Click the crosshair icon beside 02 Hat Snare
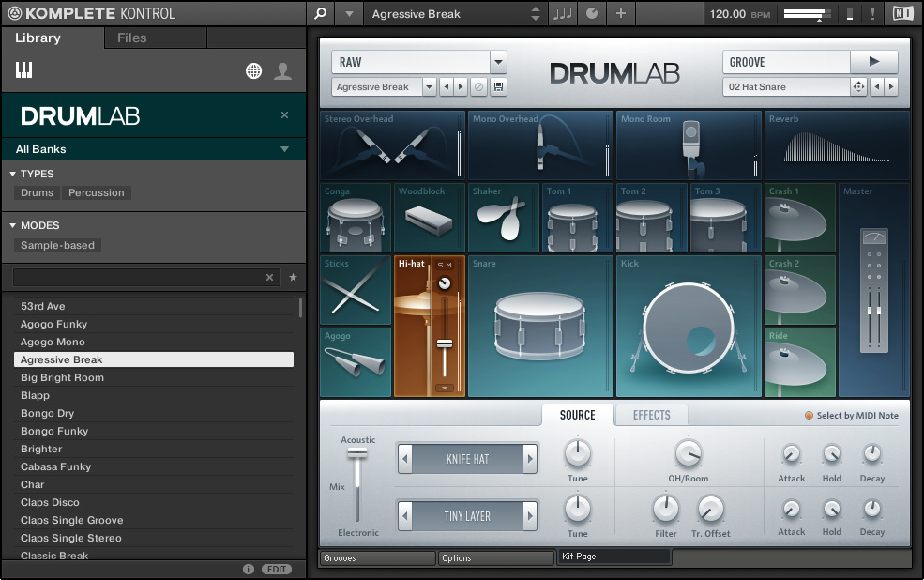Image resolution: width=924 pixels, height=580 pixels. (858, 87)
